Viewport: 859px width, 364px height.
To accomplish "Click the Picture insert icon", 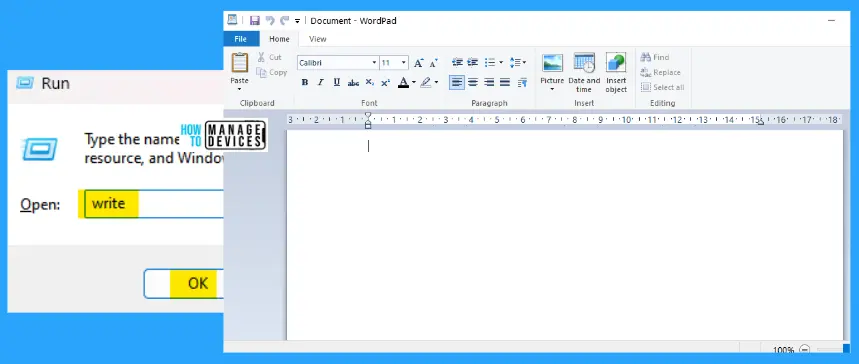I will tap(552, 63).
